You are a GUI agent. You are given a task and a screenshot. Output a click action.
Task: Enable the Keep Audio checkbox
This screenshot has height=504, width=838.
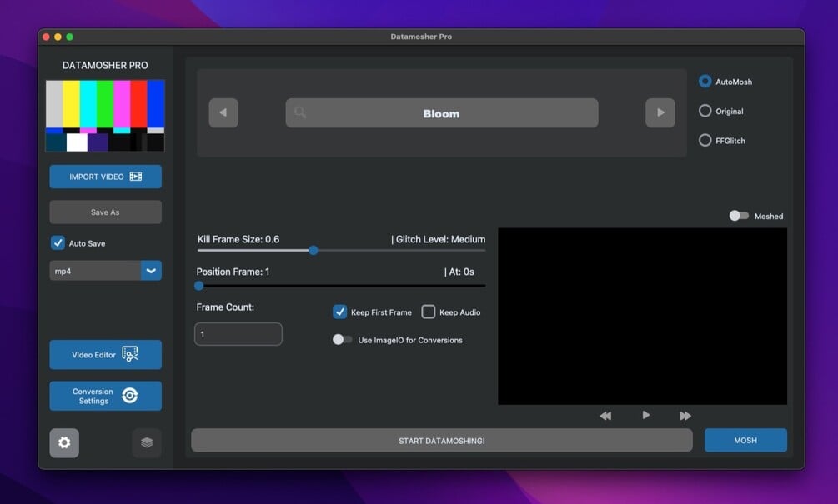[428, 312]
